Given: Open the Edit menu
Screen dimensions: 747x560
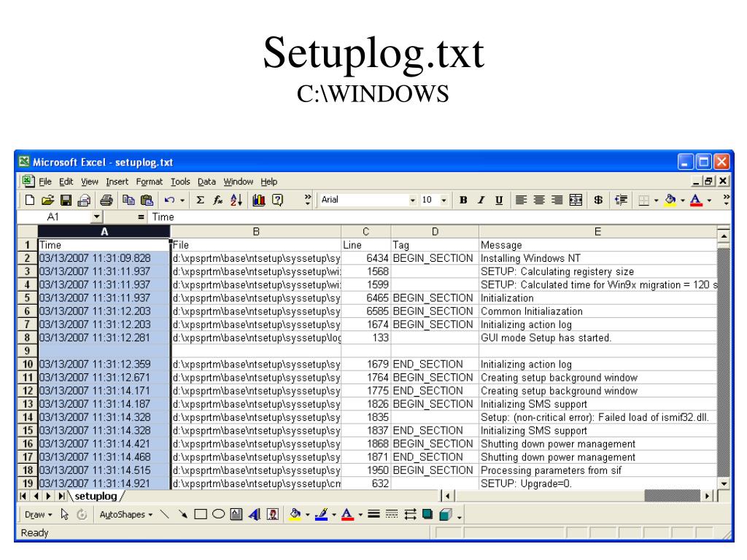Looking at the screenshot, I should (66, 182).
